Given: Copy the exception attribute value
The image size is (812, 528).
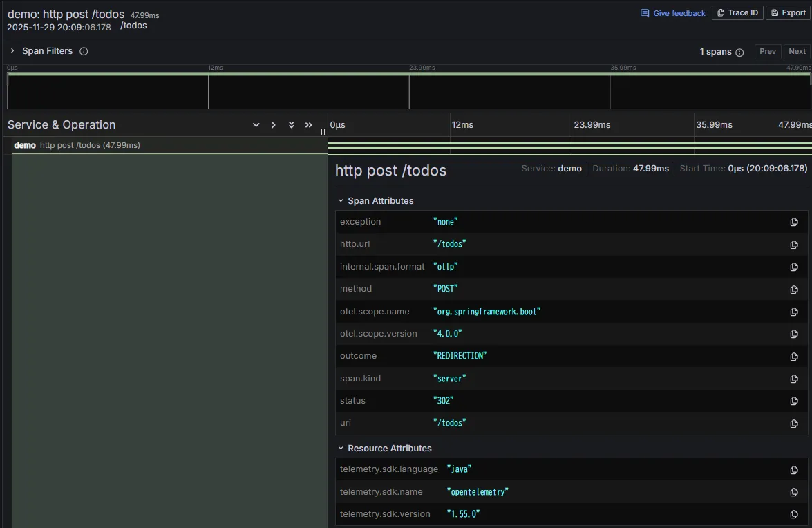Looking at the screenshot, I should (794, 222).
